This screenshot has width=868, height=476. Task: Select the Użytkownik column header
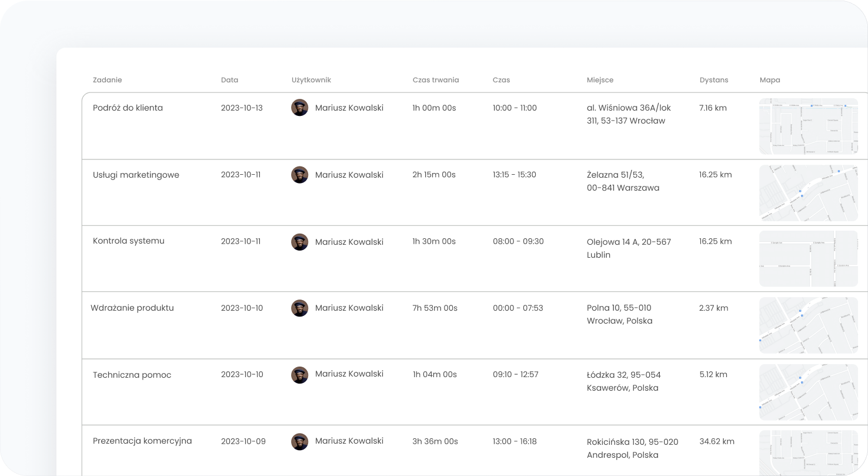(312, 80)
